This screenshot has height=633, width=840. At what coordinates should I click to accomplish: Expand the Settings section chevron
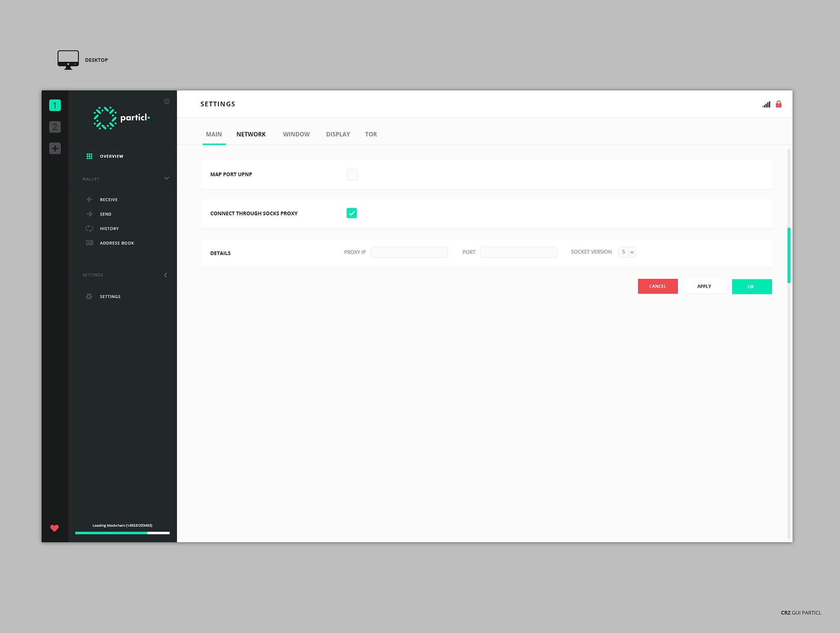[165, 275]
